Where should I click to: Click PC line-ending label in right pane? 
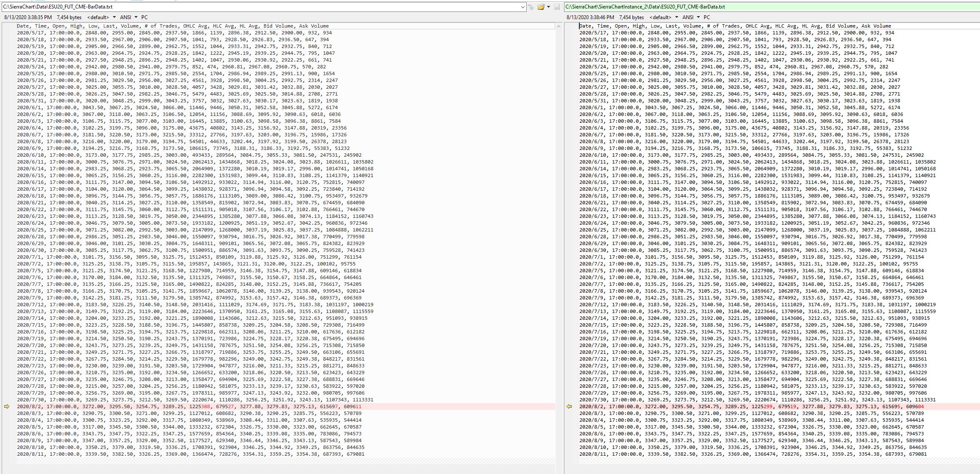[x=707, y=17]
